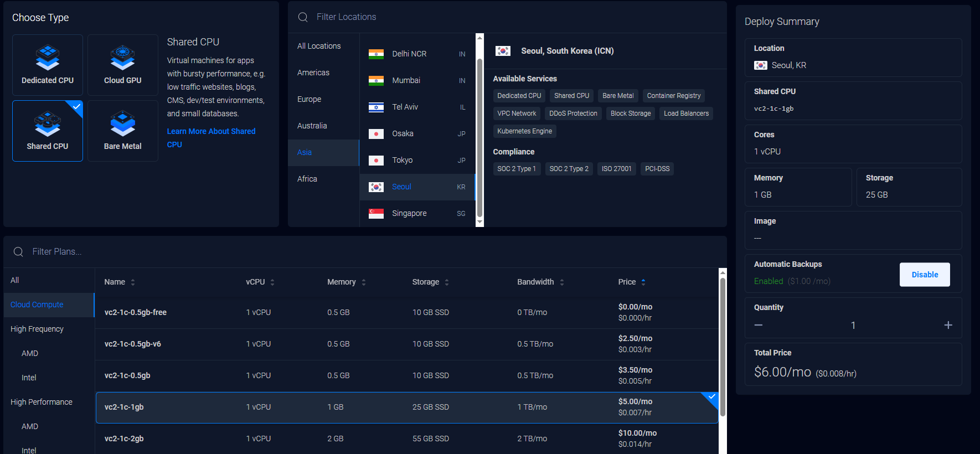Image resolution: width=980 pixels, height=454 pixels.
Task: Click the flag beside Seoul, South Korea (ICN)
Action: point(503,51)
